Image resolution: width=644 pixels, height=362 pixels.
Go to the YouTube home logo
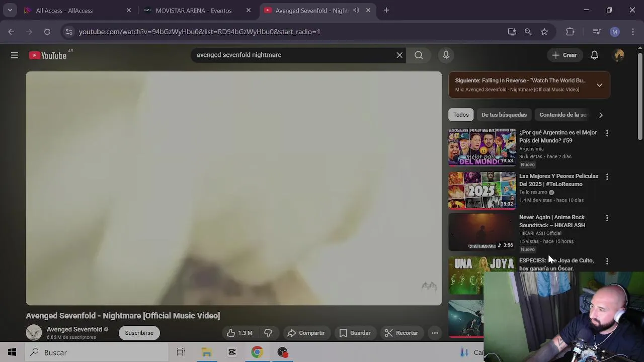click(48, 55)
